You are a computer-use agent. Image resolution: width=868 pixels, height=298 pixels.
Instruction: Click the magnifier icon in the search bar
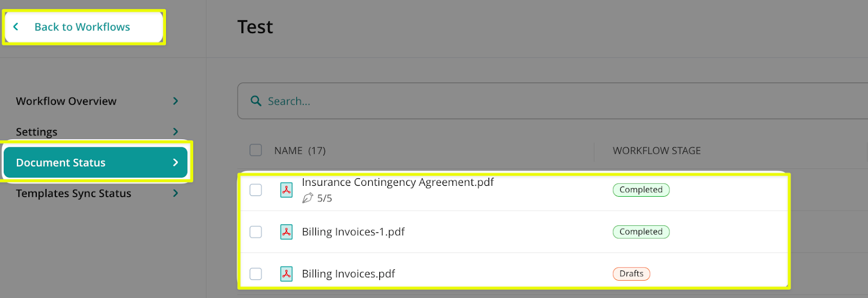[256, 101]
